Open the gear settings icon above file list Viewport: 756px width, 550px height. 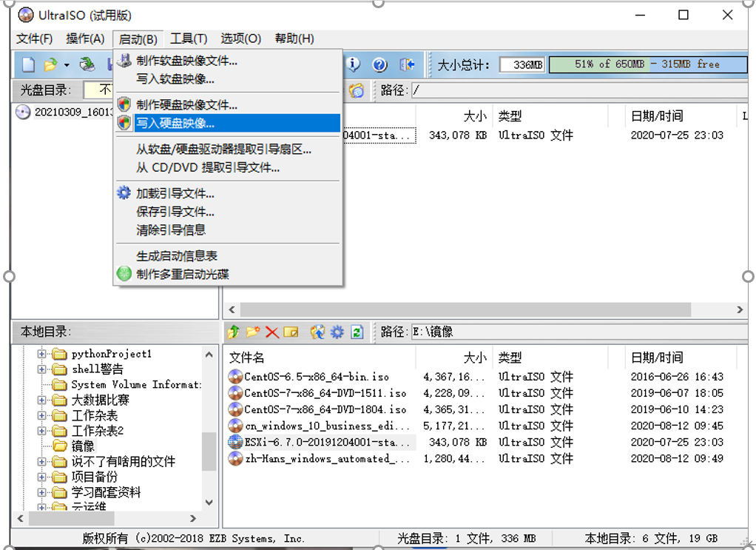[337, 332]
